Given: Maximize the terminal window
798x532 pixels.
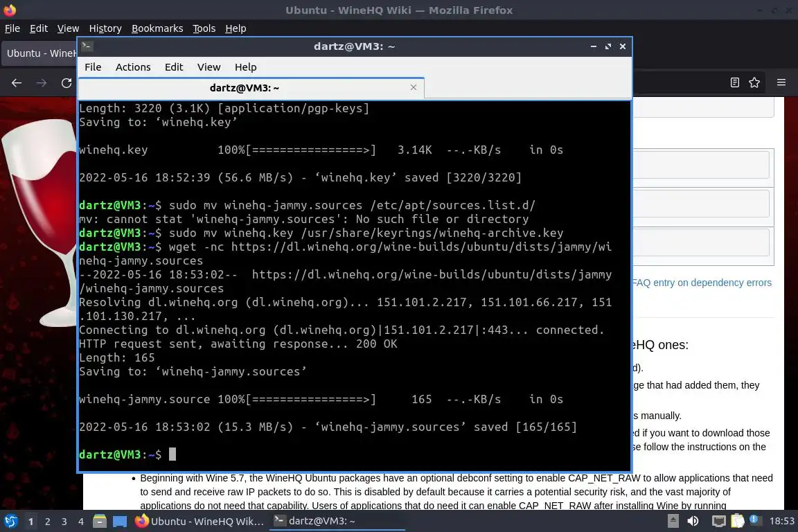Looking at the screenshot, I should click(x=608, y=46).
